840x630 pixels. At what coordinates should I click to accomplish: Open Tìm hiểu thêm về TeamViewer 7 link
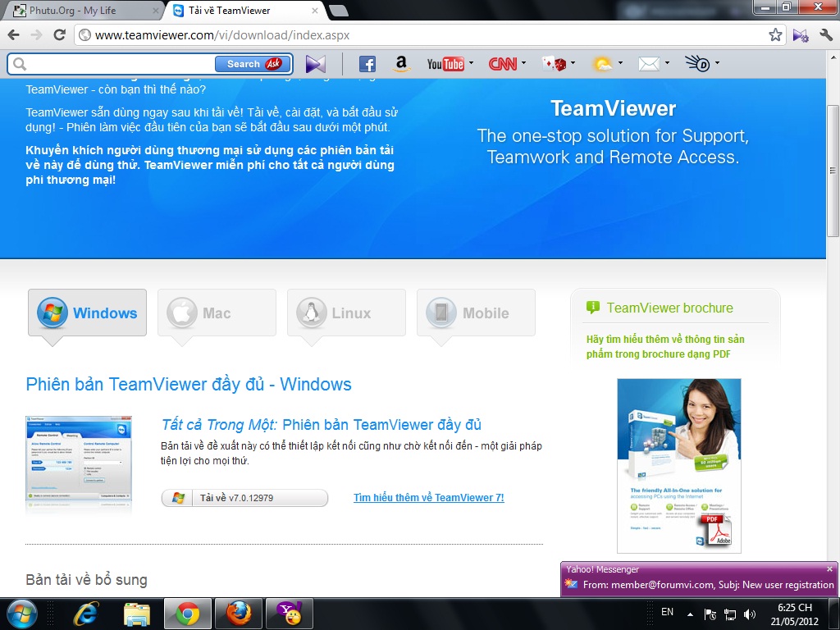click(x=428, y=498)
